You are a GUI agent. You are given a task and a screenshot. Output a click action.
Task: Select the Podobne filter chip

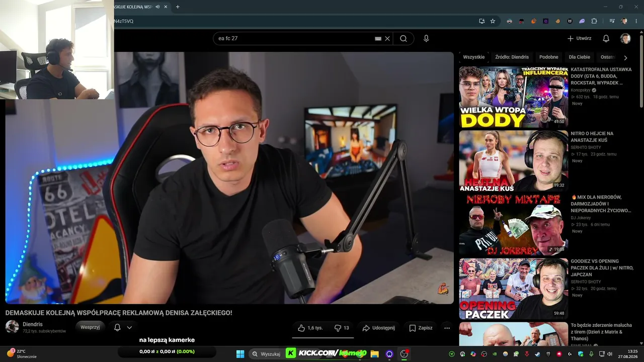(x=549, y=57)
